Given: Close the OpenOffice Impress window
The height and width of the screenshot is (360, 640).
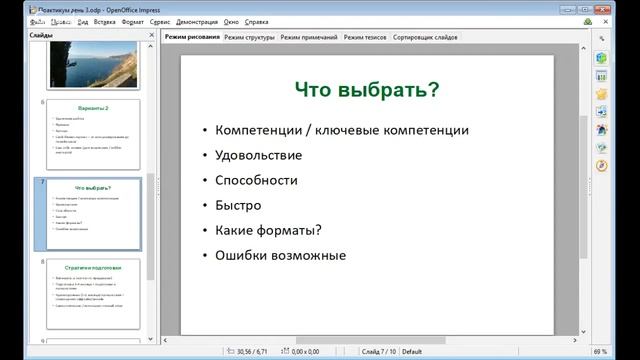Looking at the screenshot, I should coord(602,9).
